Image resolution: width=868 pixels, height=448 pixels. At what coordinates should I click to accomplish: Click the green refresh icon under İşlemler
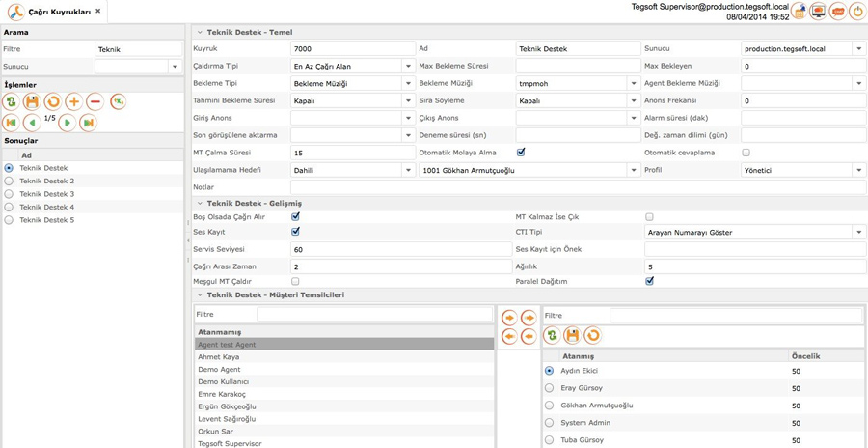pyautogui.click(x=11, y=102)
